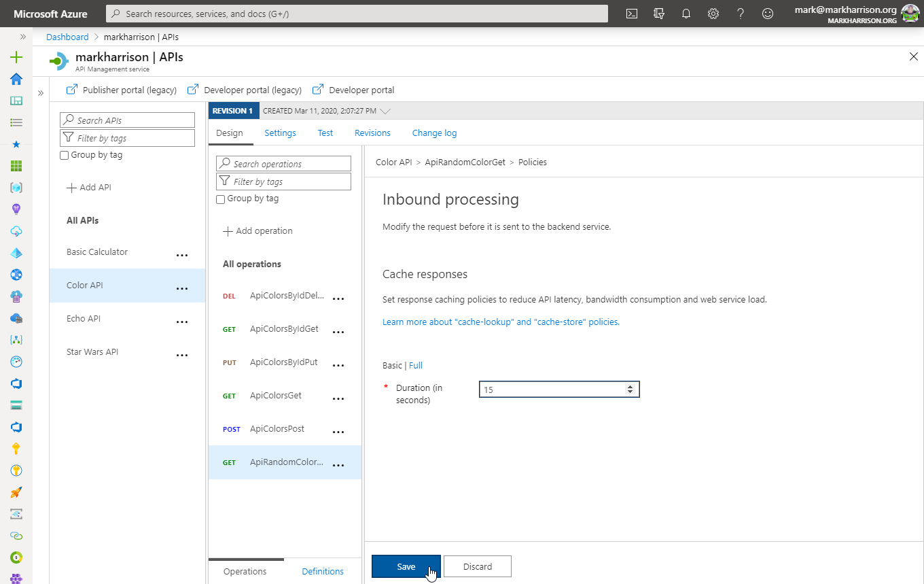924x584 pixels.
Task: Click the plain yellow key sidebar icon
Action: pos(16,449)
